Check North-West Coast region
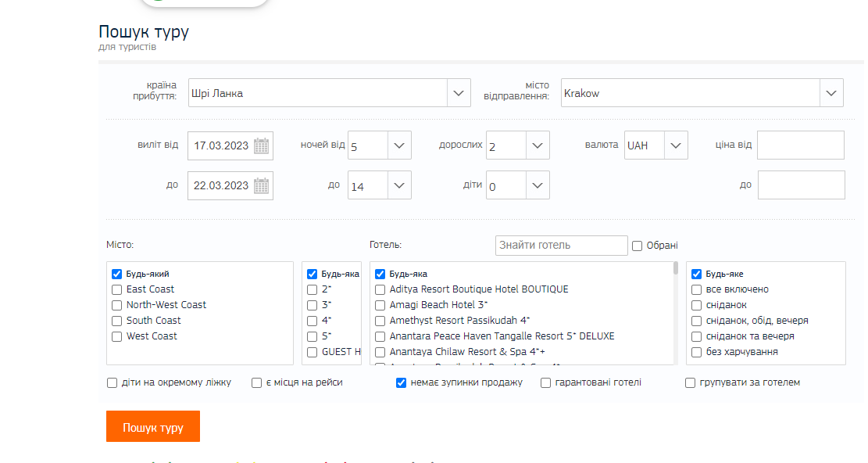The height and width of the screenshot is (463, 868). point(117,305)
